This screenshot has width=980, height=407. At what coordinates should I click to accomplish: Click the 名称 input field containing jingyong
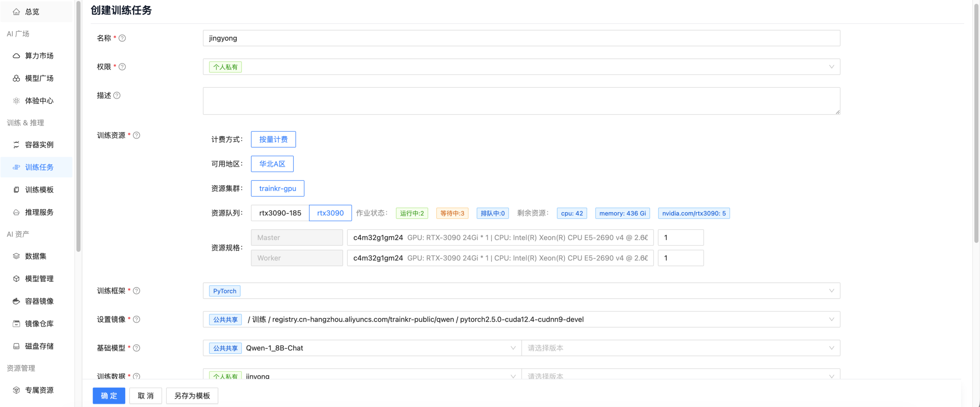521,38
